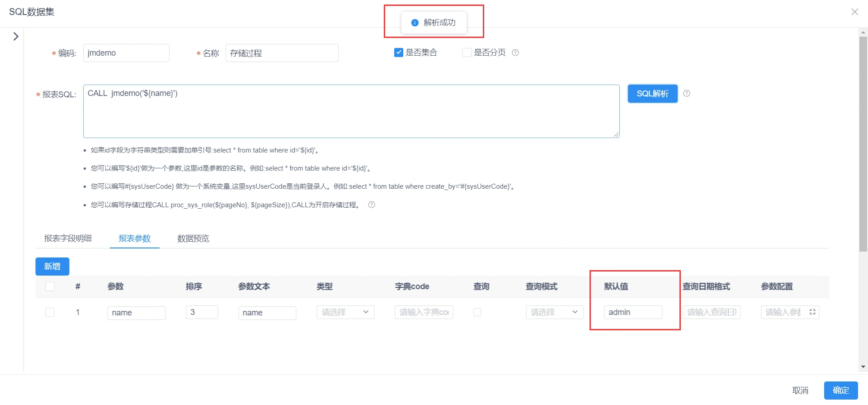
Task: Click the scrollbar down arrow
Action: click(x=863, y=367)
